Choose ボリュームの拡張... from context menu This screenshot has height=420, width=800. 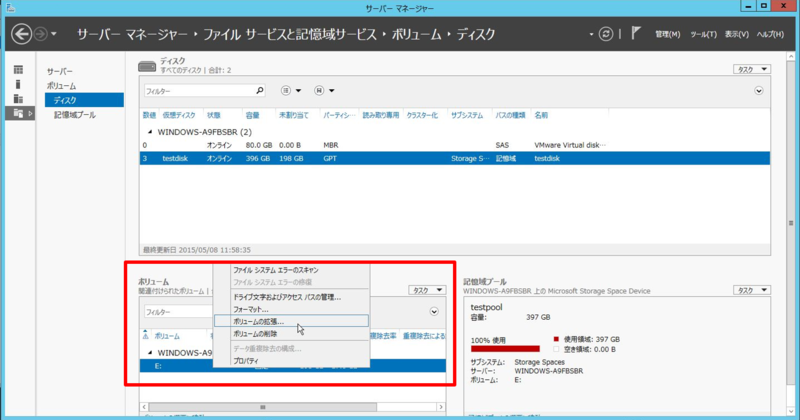291,322
